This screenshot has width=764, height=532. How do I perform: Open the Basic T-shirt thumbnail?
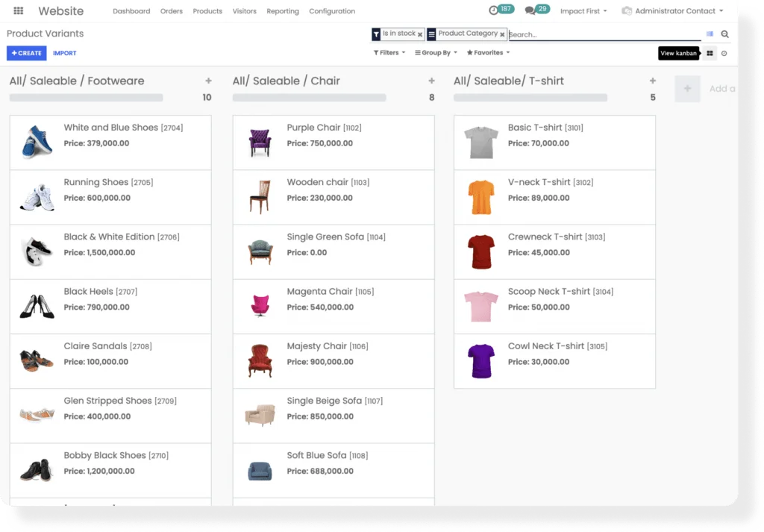click(x=481, y=143)
